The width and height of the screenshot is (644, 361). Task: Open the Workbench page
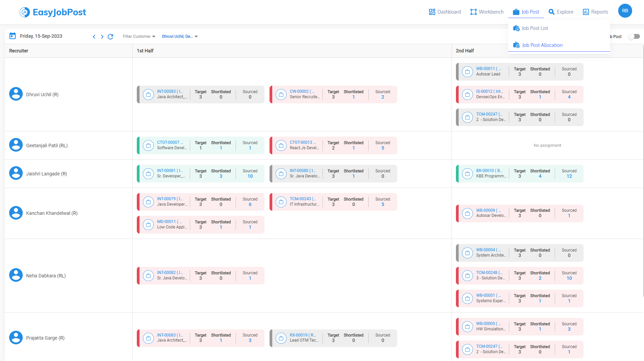pyautogui.click(x=487, y=12)
